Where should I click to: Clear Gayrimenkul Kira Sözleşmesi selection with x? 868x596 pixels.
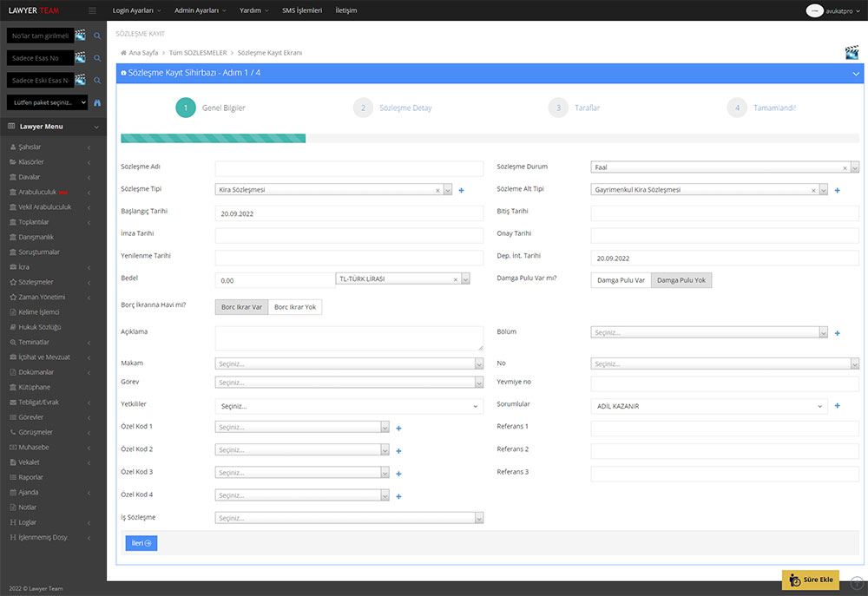coord(813,190)
